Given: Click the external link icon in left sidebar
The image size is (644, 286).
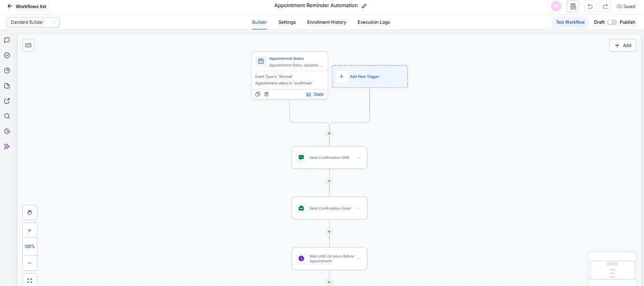Looking at the screenshot, I should point(7,101).
